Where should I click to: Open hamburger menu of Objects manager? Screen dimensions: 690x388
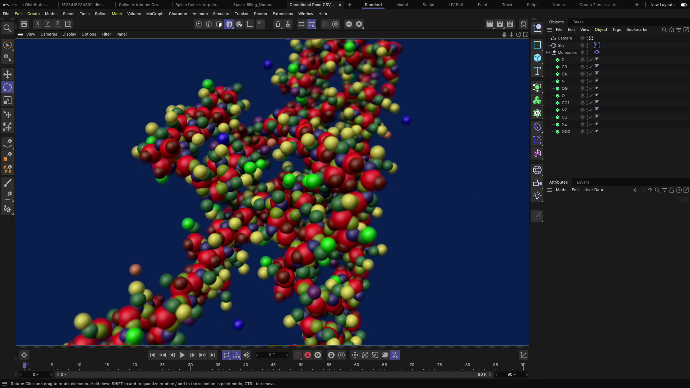click(550, 29)
